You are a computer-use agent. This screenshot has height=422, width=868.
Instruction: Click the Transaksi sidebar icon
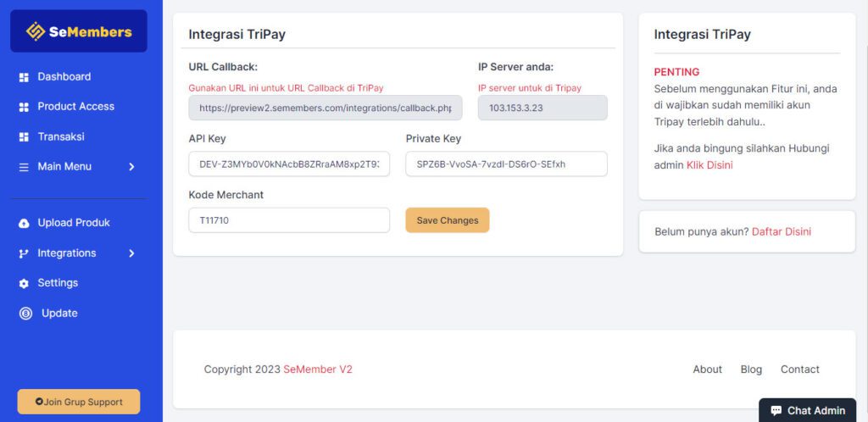24,136
